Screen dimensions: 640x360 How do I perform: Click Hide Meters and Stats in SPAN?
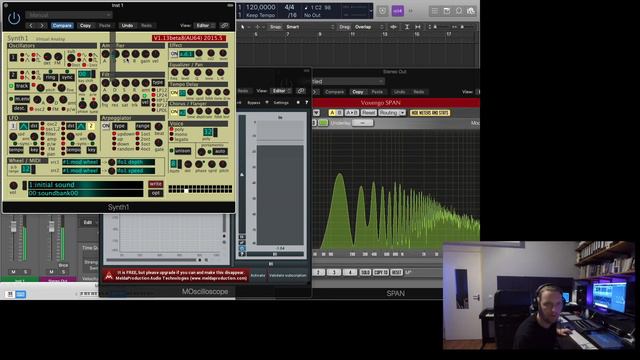tap(430, 113)
